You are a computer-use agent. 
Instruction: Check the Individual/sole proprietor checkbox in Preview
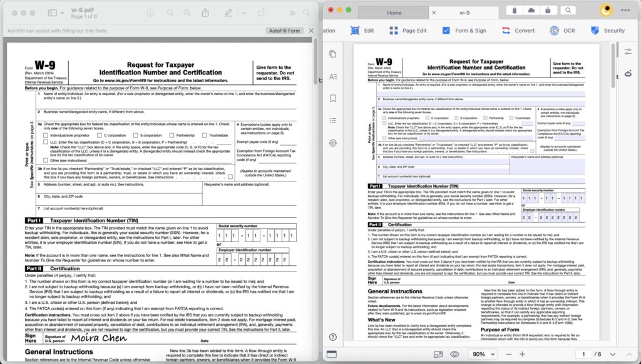click(x=46, y=135)
